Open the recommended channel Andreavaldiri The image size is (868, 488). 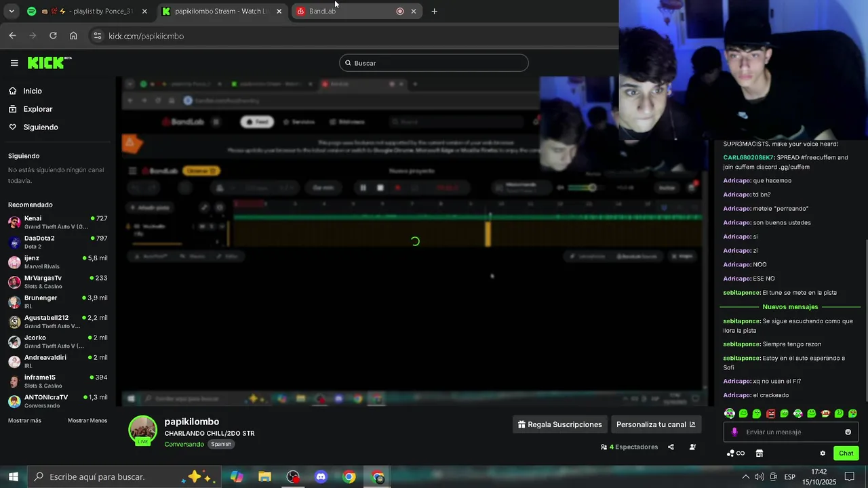pyautogui.click(x=58, y=361)
